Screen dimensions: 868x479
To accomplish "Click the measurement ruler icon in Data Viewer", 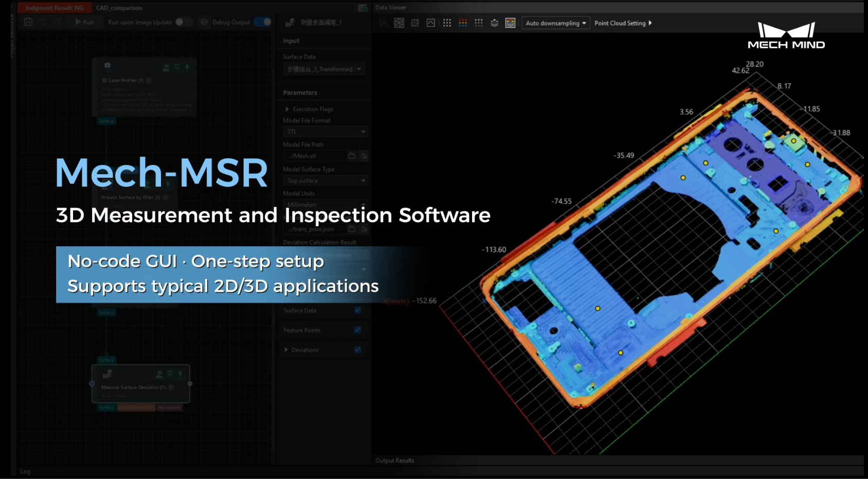I will click(384, 23).
